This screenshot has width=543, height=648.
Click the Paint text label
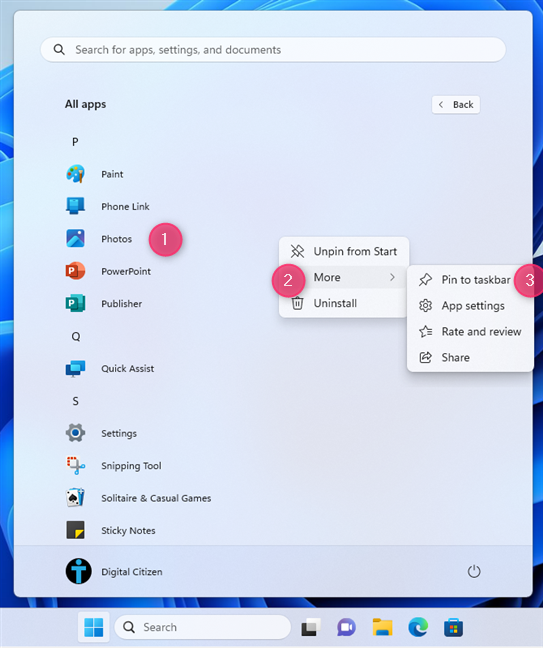pos(112,174)
